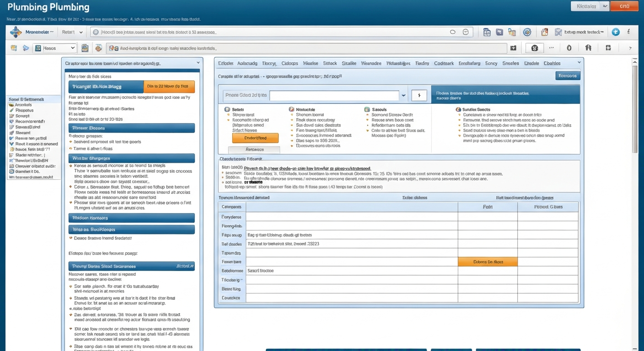Image resolution: width=644 pixels, height=351 pixels.
Task: Click the calculator icon in the upper toolbar
Action: point(487,32)
